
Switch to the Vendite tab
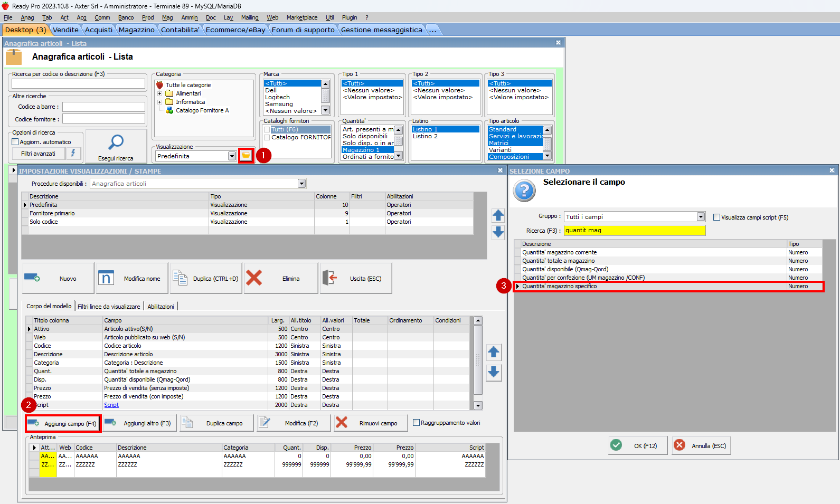pos(65,30)
